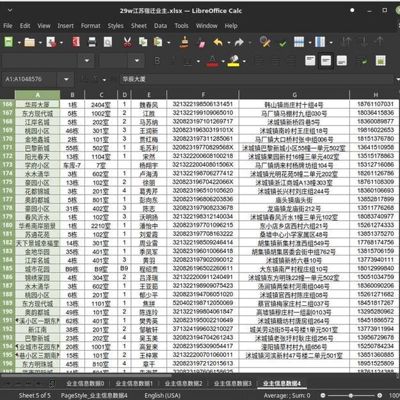The height and width of the screenshot is (400, 400).
Task: Open the Edit menu
Action: point(25,26)
